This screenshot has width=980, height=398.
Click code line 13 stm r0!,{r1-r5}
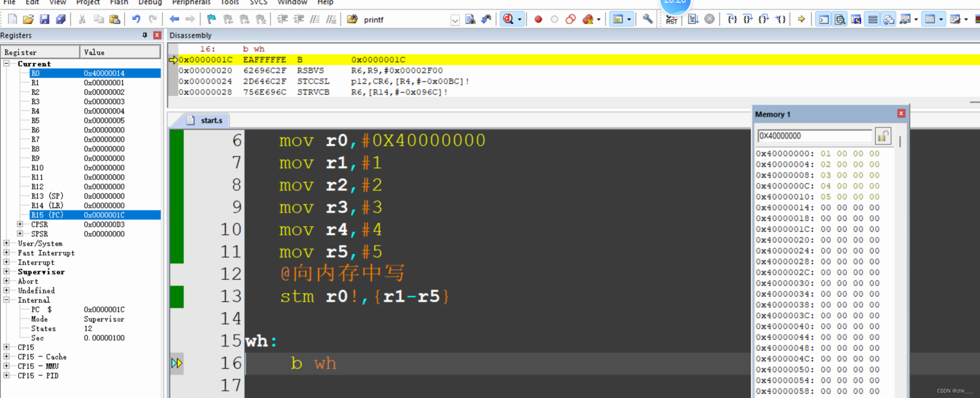[x=364, y=296]
